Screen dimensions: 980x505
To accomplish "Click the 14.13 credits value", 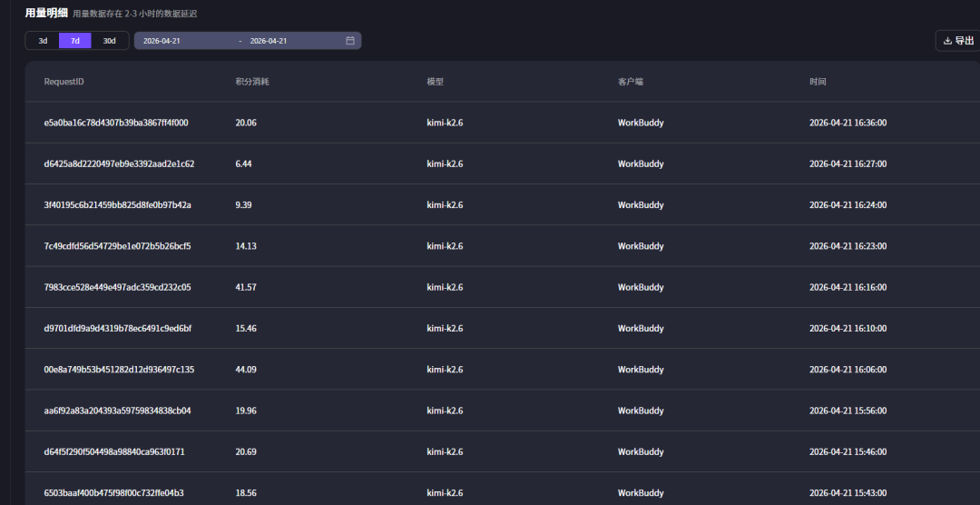I will click(x=246, y=246).
